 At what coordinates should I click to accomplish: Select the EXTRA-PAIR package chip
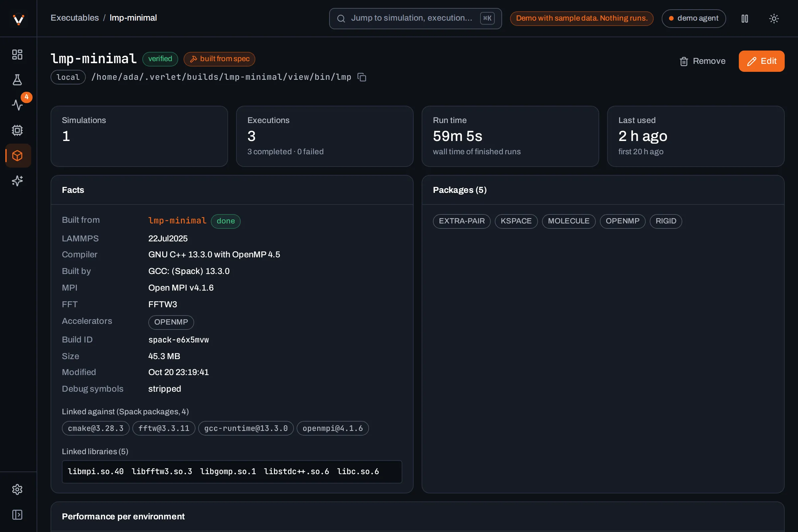[462, 221]
